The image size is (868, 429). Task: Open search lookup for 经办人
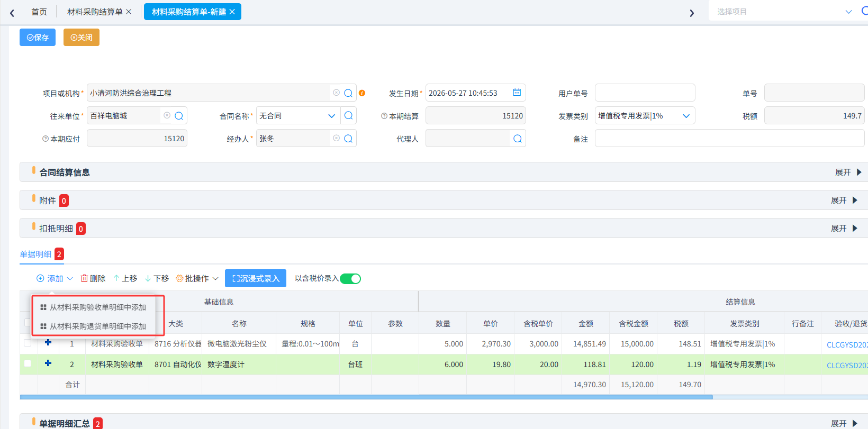(x=348, y=139)
